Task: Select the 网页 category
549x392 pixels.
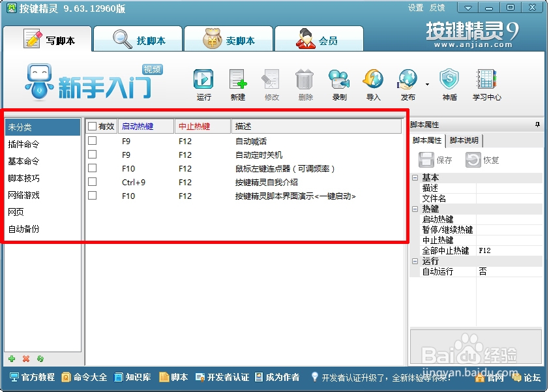Action: pos(43,212)
